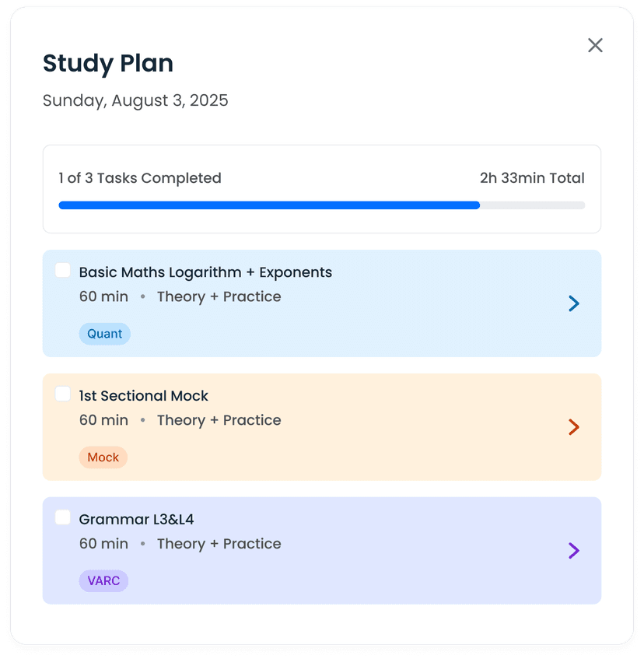Image resolution: width=644 pixels, height=659 pixels.
Task: Click the Study Plan heading
Action: tap(108, 63)
